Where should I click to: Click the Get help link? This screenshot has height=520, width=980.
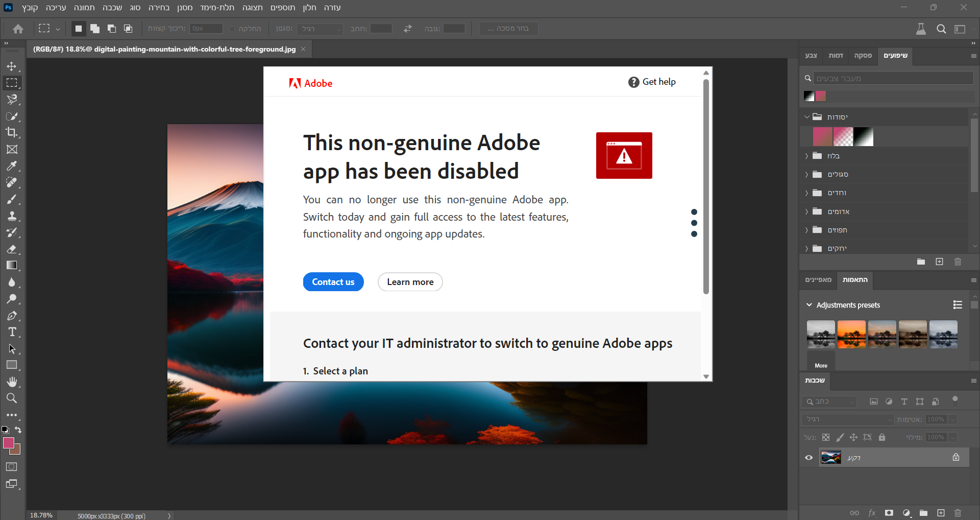point(652,82)
